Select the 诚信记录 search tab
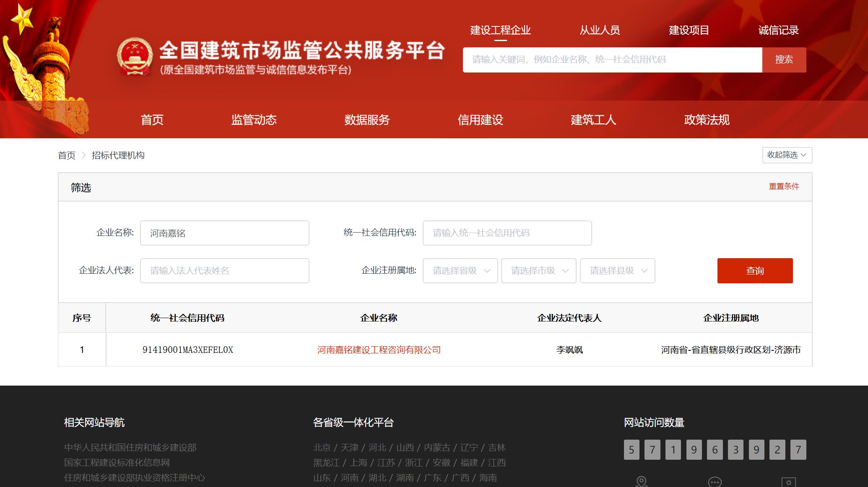Screen dimensions: 868x487 click(x=778, y=30)
